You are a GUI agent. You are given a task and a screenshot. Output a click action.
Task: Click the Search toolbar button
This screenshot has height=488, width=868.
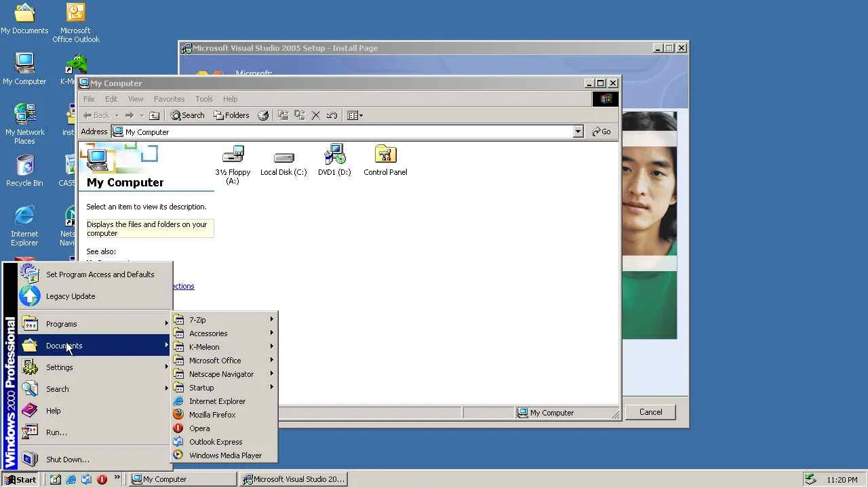(187, 115)
